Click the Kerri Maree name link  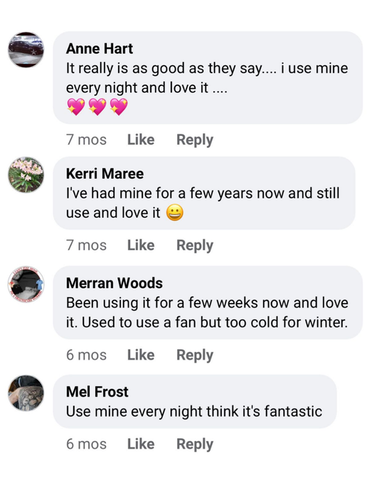pos(105,174)
